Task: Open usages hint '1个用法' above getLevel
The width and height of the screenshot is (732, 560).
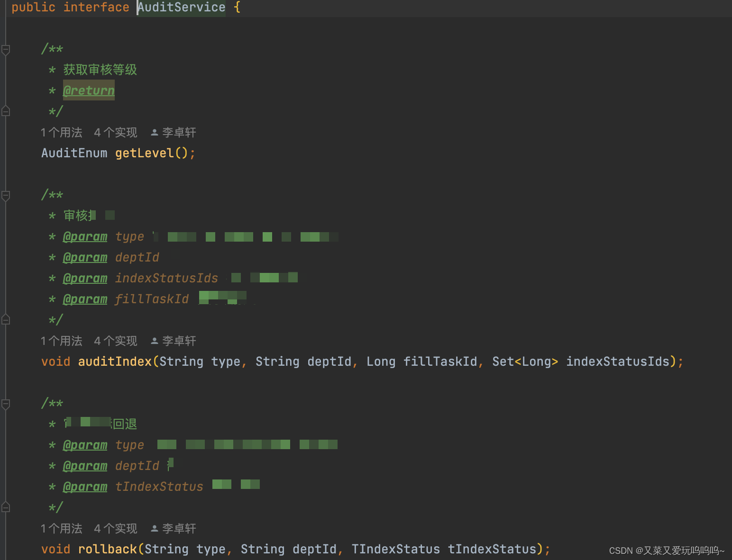Action: (62, 133)
